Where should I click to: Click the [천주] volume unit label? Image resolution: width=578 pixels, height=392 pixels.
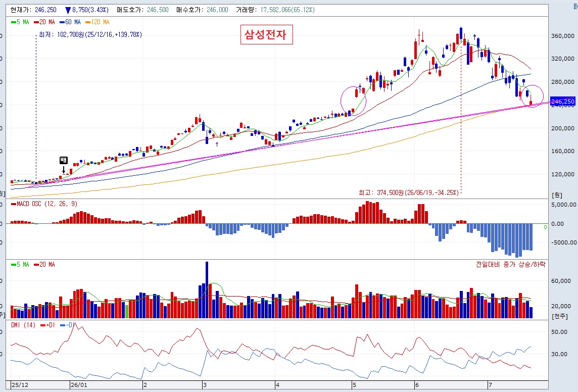pos(560,316)
